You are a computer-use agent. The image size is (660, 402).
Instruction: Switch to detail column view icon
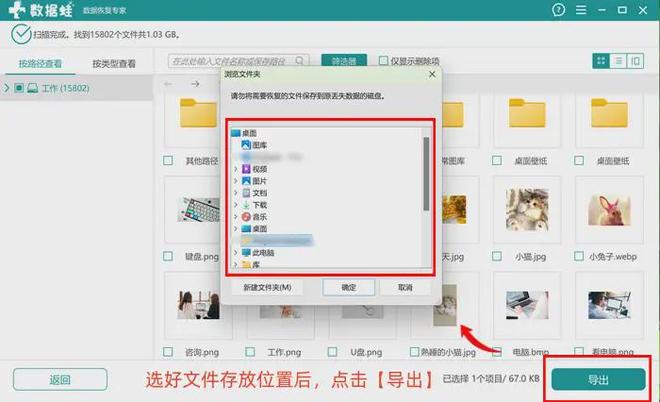click(636, 61)
